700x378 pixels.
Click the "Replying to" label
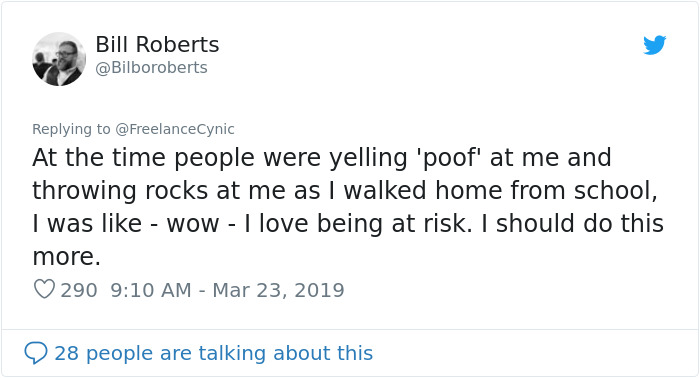tap(71, 129)
